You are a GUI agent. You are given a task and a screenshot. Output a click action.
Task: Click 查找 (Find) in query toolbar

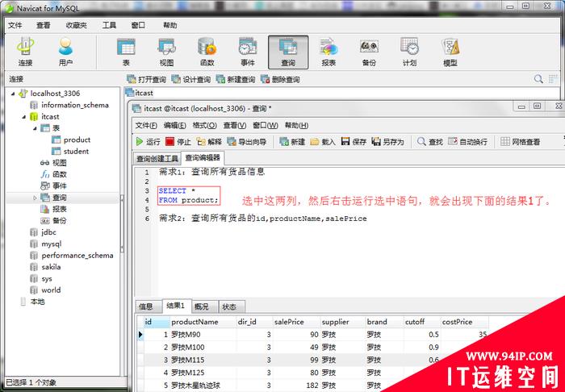pyautogui.click(x=429, y=142)
